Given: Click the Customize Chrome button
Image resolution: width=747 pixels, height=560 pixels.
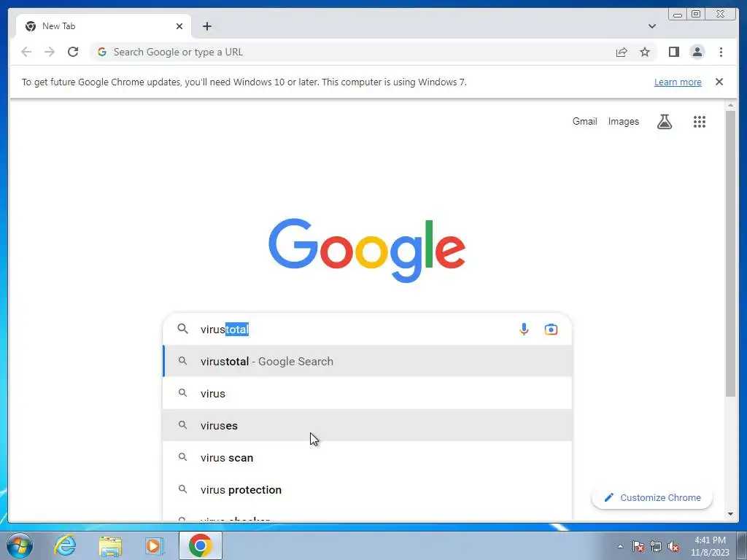Looking at the screenshot, I should pyautogui.click(x=651, y=497).
